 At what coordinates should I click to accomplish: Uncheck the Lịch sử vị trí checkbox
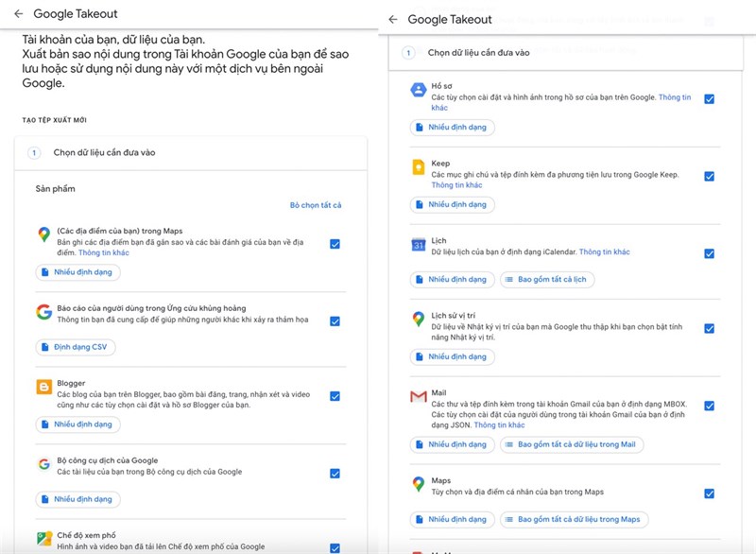coord(710,328)
